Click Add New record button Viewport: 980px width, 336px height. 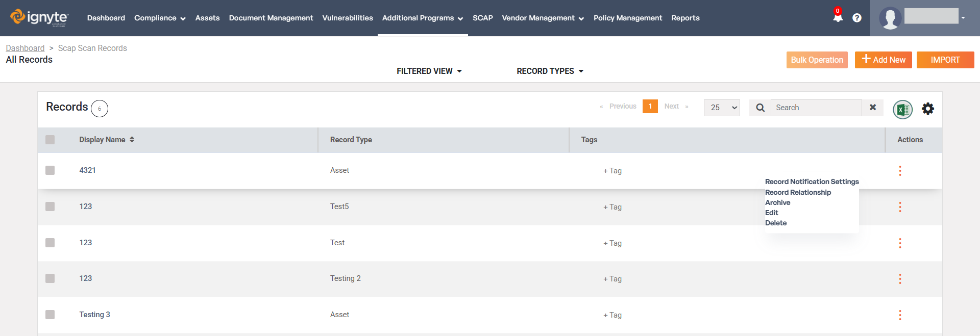(884, 60)
